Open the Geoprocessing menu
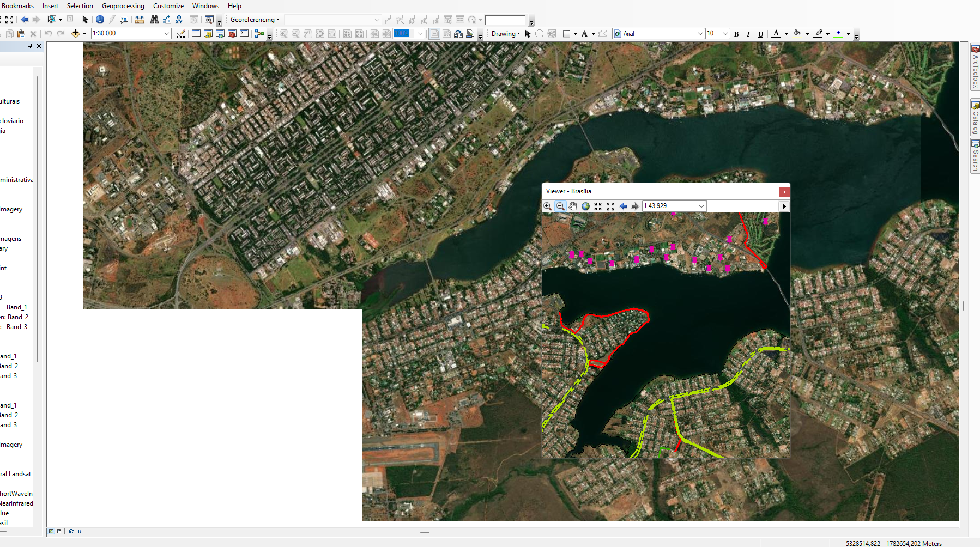This screenshot has width=980, height=547. pos(123,6)
